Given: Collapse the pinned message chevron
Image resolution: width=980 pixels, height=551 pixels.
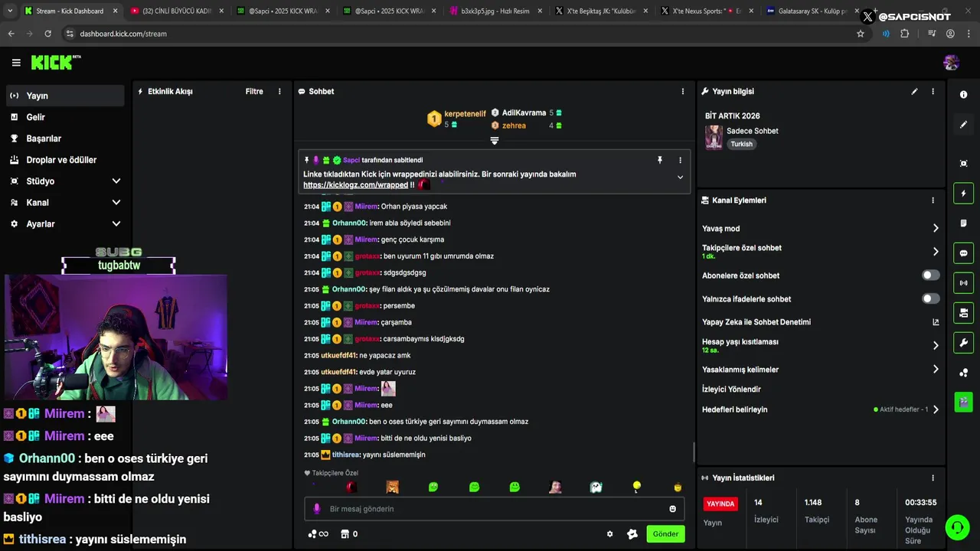Looking at the screenshot, I should tap(680, 177).
